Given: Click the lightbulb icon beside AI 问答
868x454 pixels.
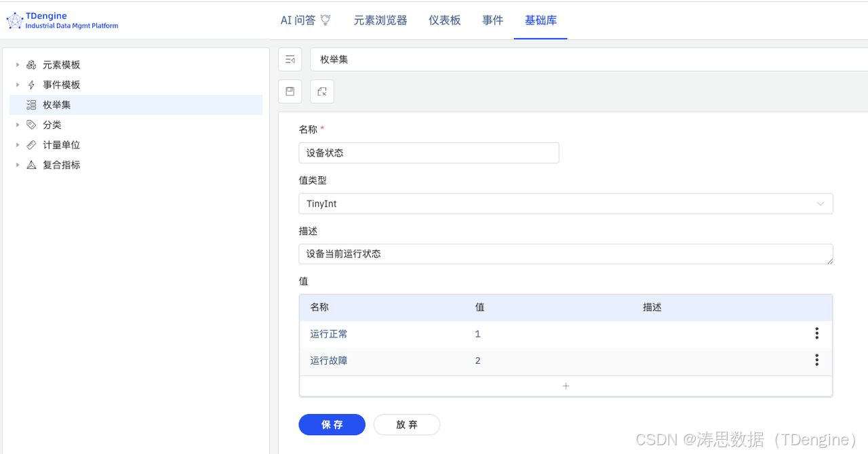Looking at the screenshot, I should pos(325,20).
